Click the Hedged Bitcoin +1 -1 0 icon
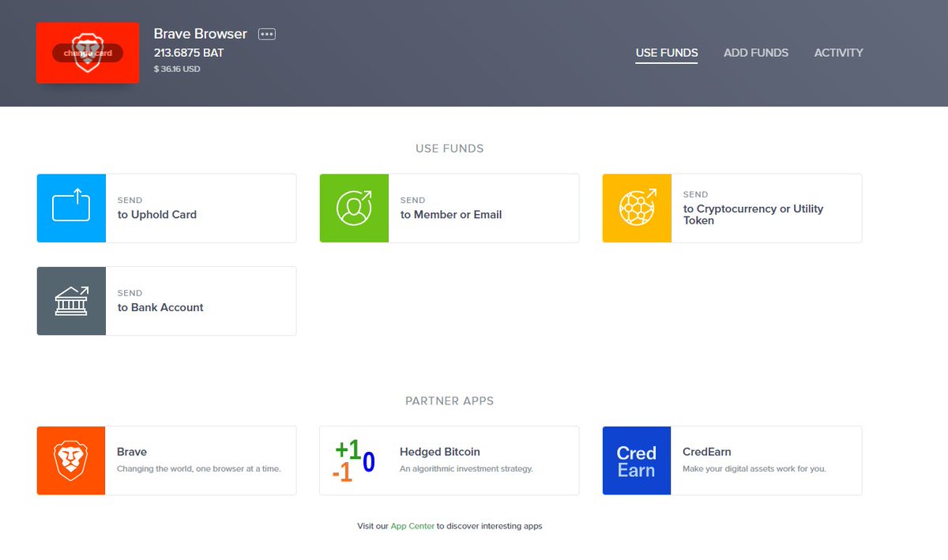 coord(354,460)
